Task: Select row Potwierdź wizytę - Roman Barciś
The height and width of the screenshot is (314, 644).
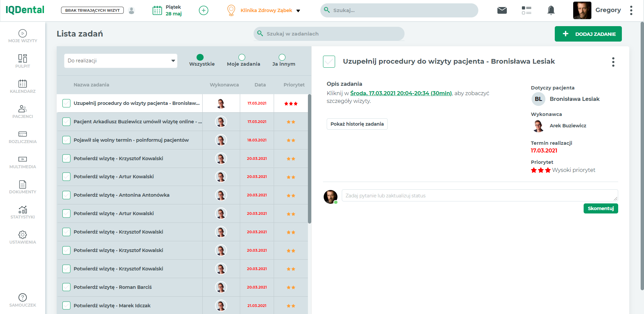Action: [x=182, y=287]
